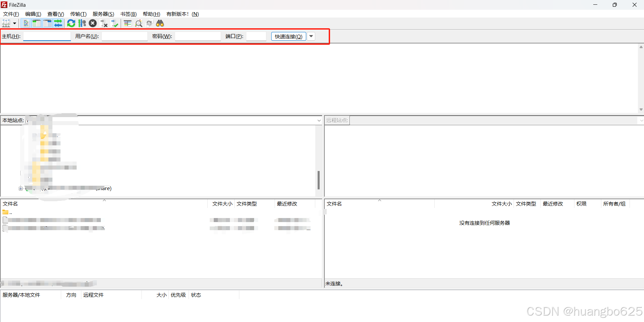The height and width of the screenshot is (322, 644).
Task: Click message log scroll up arrow
Action: 641,47
